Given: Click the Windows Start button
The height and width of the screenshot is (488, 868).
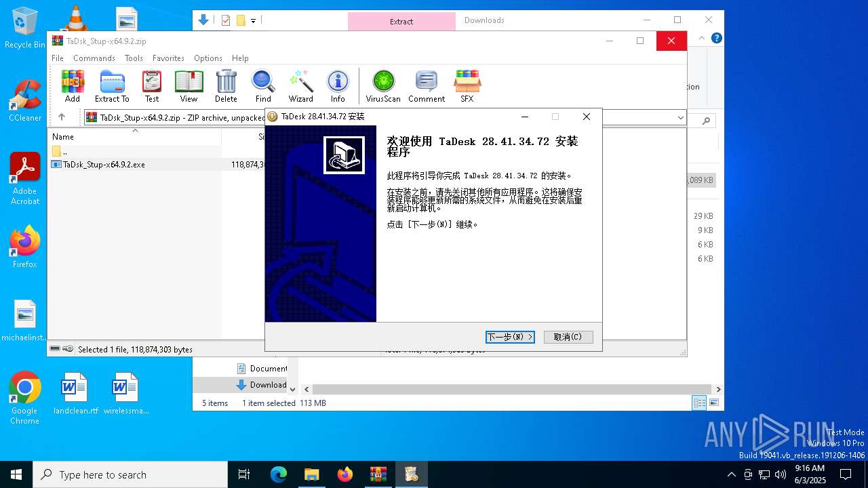Looking at the screenshot, I should (16, 474).
